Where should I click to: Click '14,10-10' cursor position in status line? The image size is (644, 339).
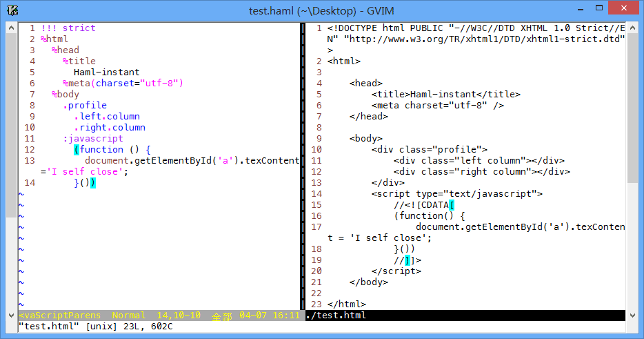click(x=179, y=316)
